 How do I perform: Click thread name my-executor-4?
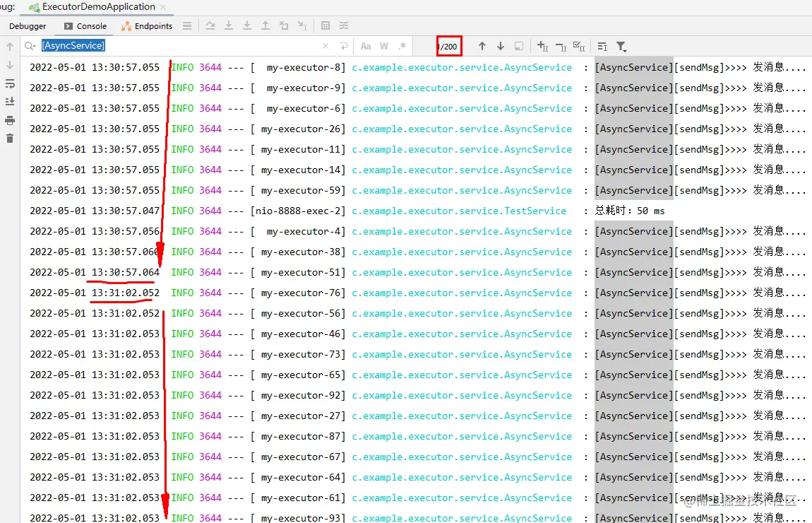(303, 231)
